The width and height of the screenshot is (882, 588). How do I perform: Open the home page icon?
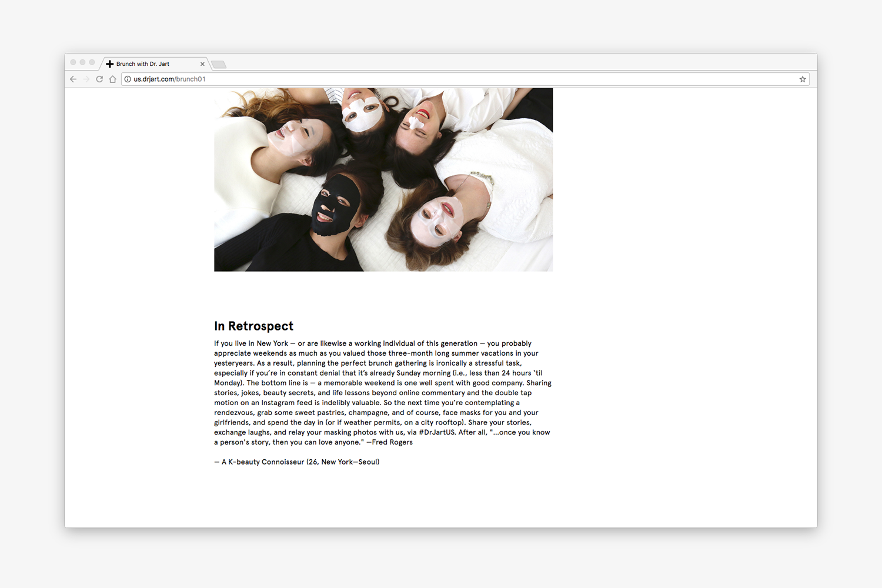click(112, 79)
